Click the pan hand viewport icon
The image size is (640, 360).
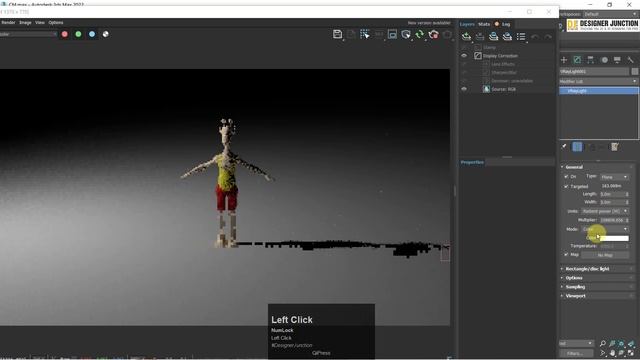pos(612,353)
